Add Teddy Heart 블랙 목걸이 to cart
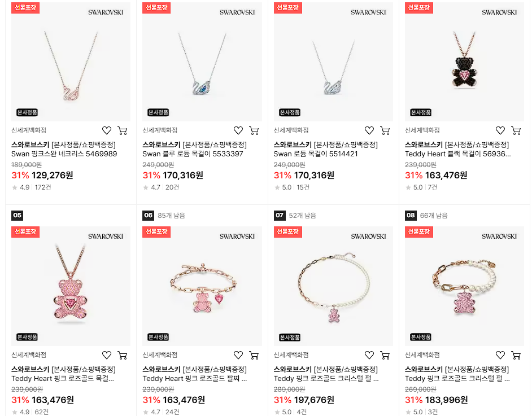The height and width of the screenshot is (416, 532). pos(516,130)
